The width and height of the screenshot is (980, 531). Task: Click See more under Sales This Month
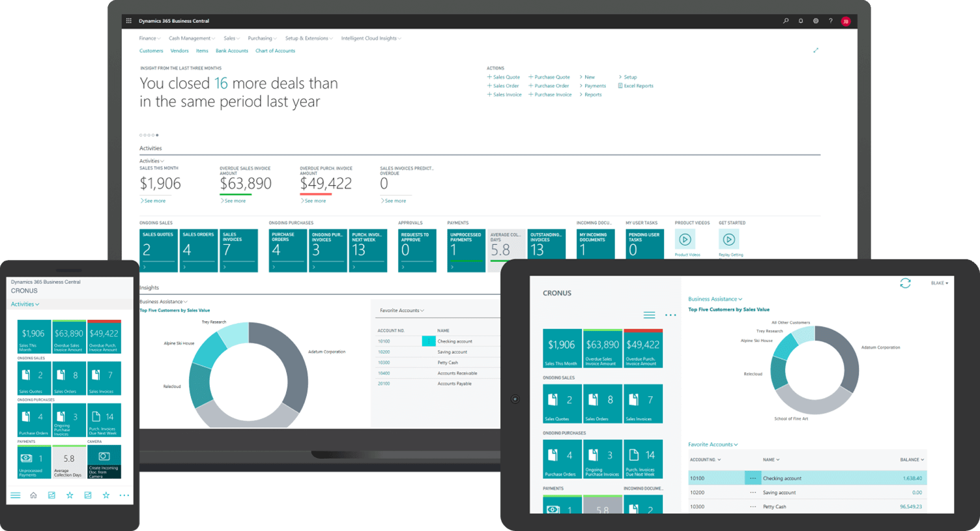pyautogui.click(x=153, y=201)
